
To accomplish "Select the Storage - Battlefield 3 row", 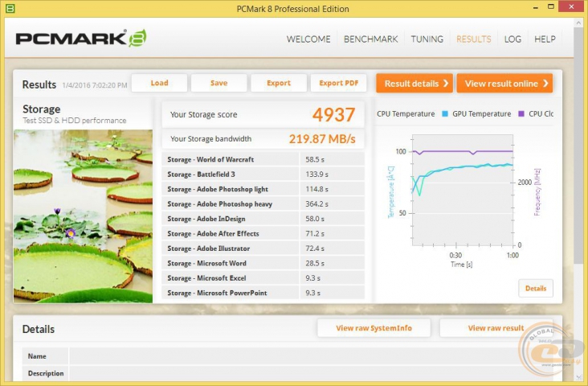I will point(263,175).
